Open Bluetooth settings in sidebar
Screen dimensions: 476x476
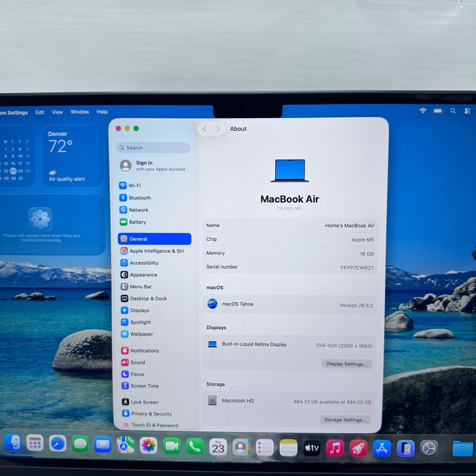click(x=154, y=198)
